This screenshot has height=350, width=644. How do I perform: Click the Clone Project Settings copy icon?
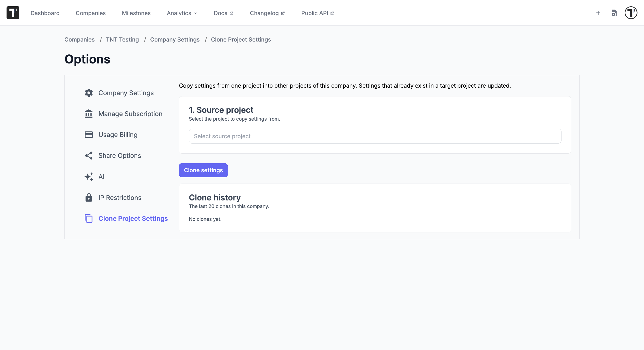pyautogui.click(x=89, y=219)
